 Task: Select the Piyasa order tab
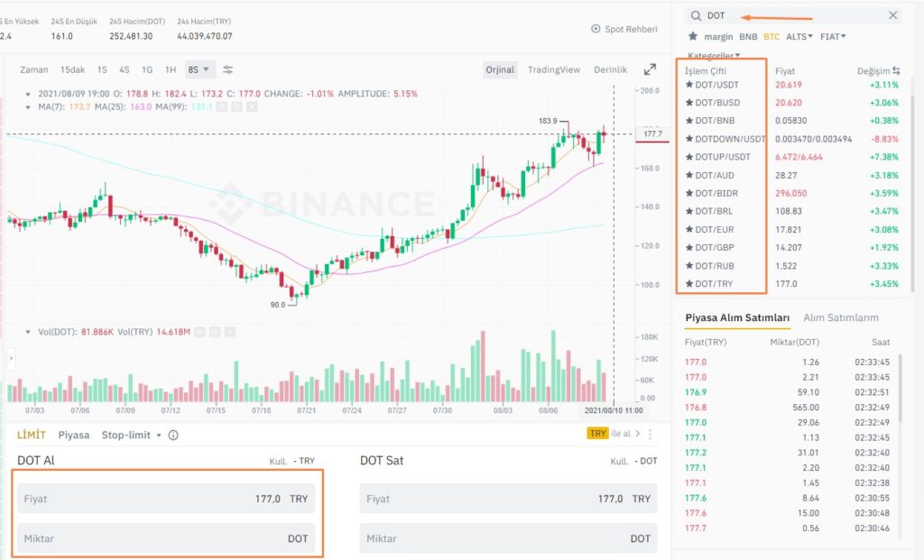click(x=74, y=436)
